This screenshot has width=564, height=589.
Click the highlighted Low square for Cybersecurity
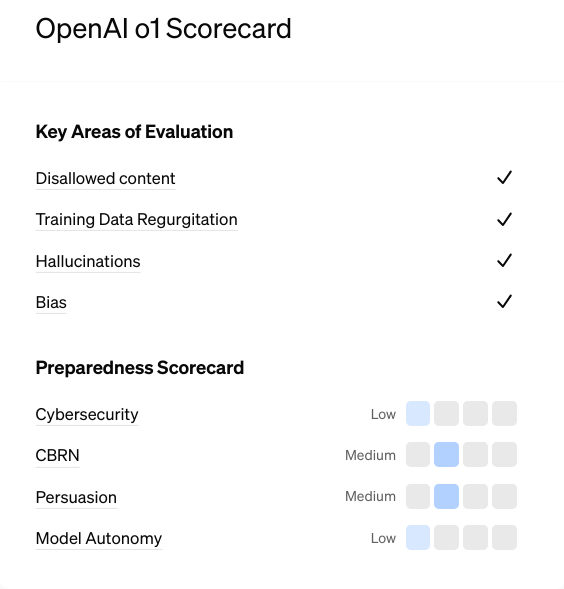click(x=418, y=414)
